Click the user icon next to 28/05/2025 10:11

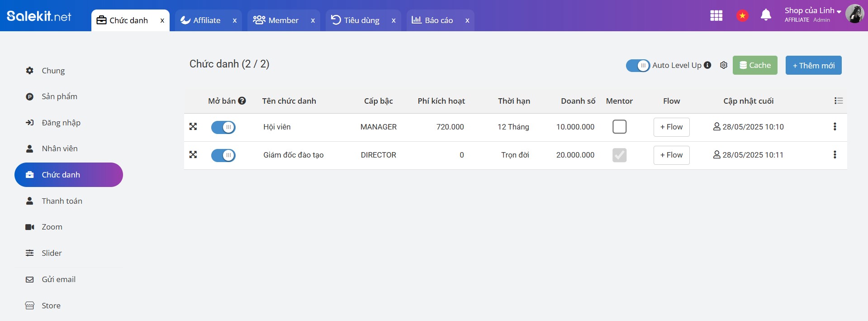[x=716, y=155]
